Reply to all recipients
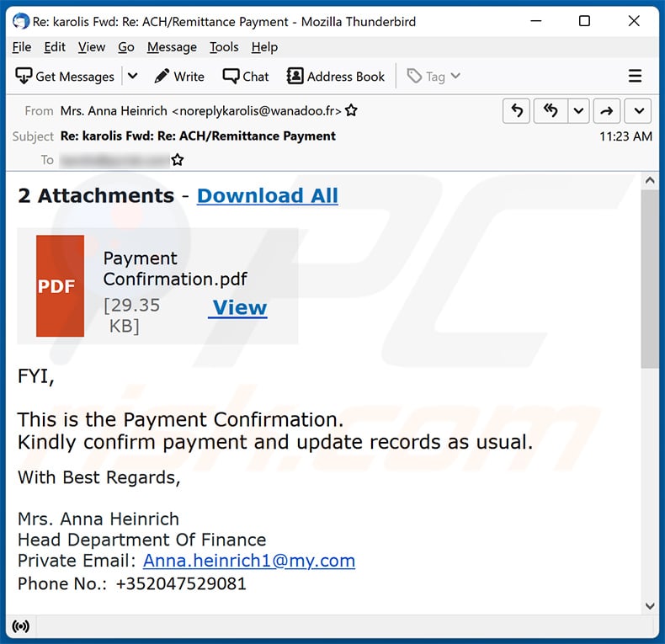The width and height of the screenshot is (665, 644). click(x=550, y=111)
